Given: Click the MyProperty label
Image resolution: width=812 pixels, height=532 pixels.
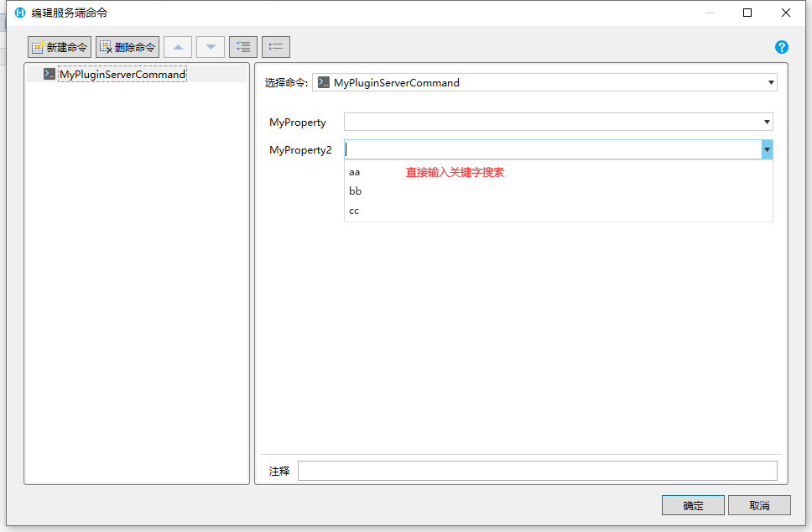Looking at the screenshot, I should (x=298, y=123).
